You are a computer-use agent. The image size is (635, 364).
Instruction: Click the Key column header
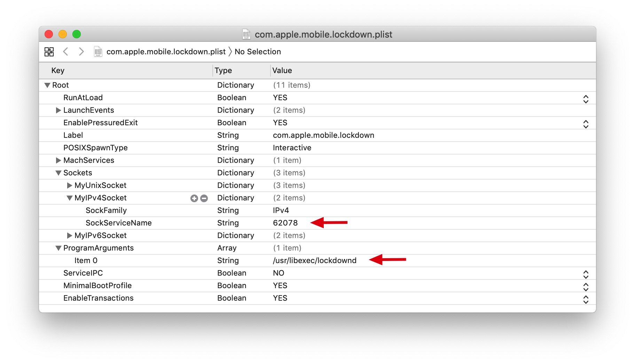(58, 71)
